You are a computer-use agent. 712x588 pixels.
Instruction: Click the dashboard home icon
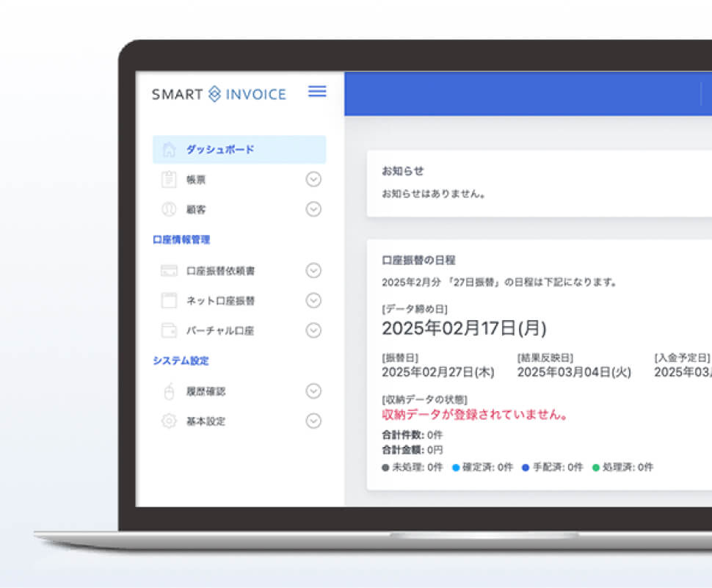coord(169,150)
